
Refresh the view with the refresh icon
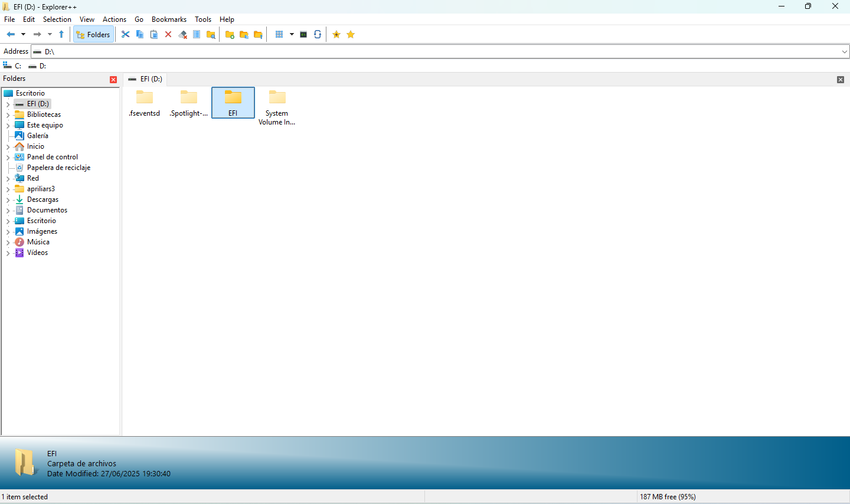[x=318, y=34]
